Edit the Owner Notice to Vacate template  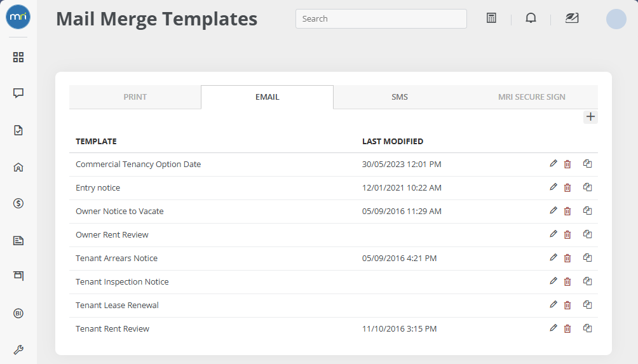click(553, 211)
